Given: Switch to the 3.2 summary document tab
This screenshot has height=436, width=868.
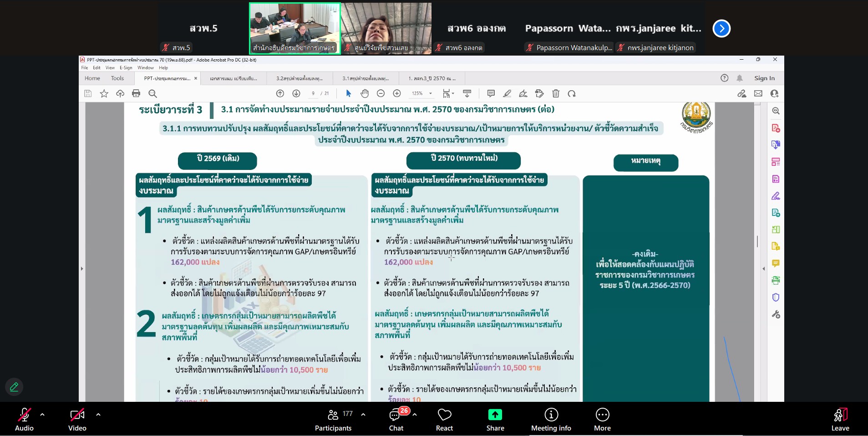Looking at the screenshot, I should [299, 78].
